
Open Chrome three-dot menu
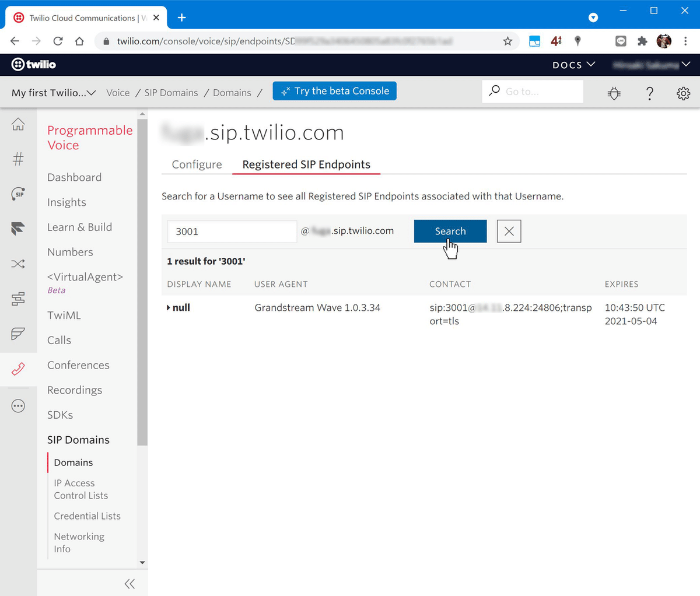tap(685, 41)
